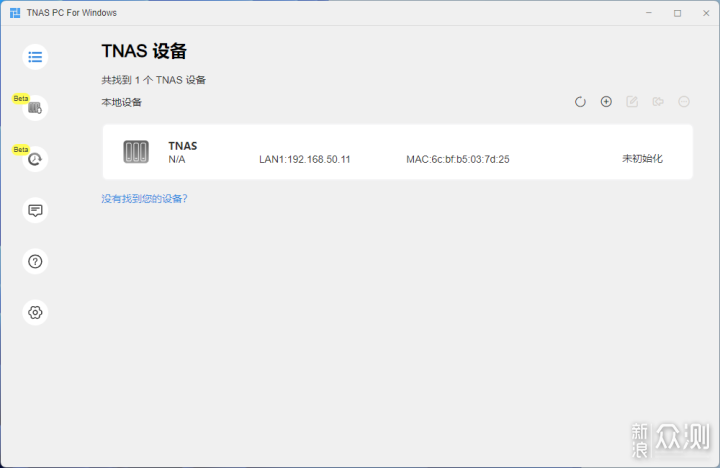Close the TNAS PC window
720x468 pixels.
[706, 13]
